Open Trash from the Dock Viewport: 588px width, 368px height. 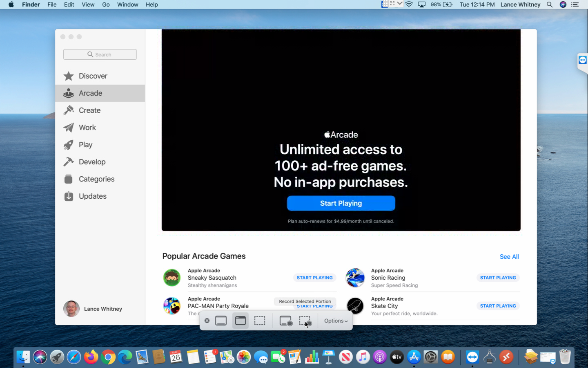coord(565,357)
